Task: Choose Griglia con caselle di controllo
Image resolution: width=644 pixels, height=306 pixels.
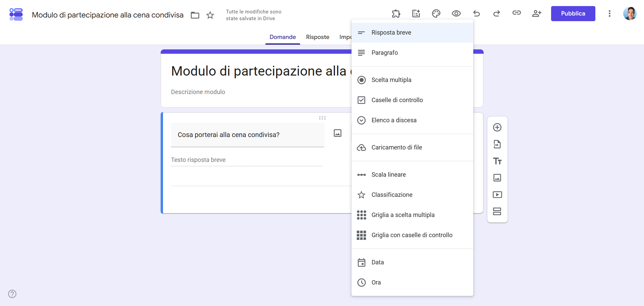Action: click(x=412, y=235)
